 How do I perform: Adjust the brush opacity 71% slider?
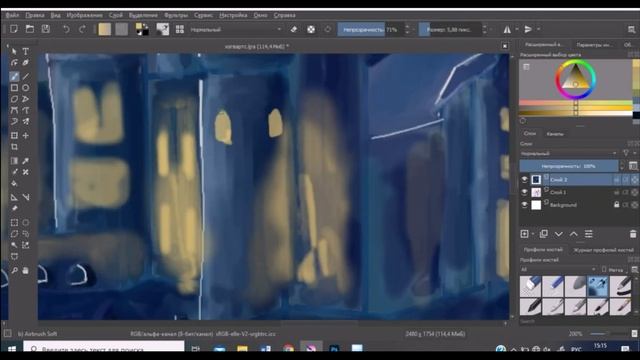[x=371, y=29]
